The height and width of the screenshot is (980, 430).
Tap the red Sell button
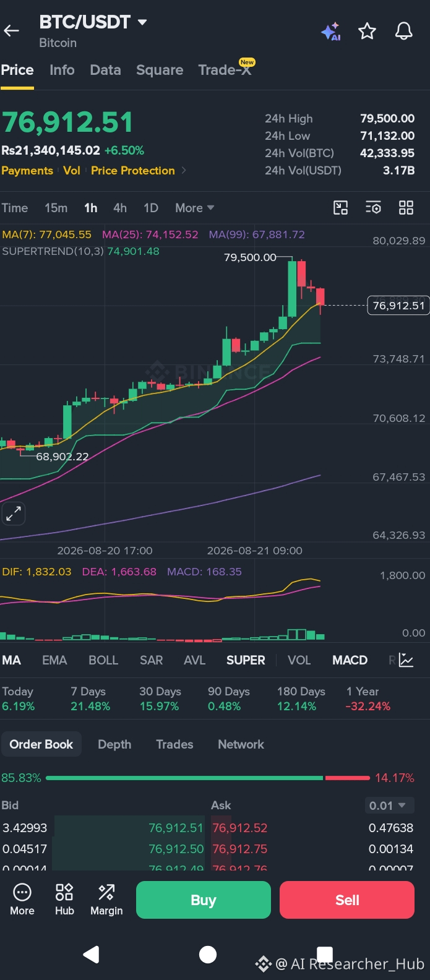347,900
